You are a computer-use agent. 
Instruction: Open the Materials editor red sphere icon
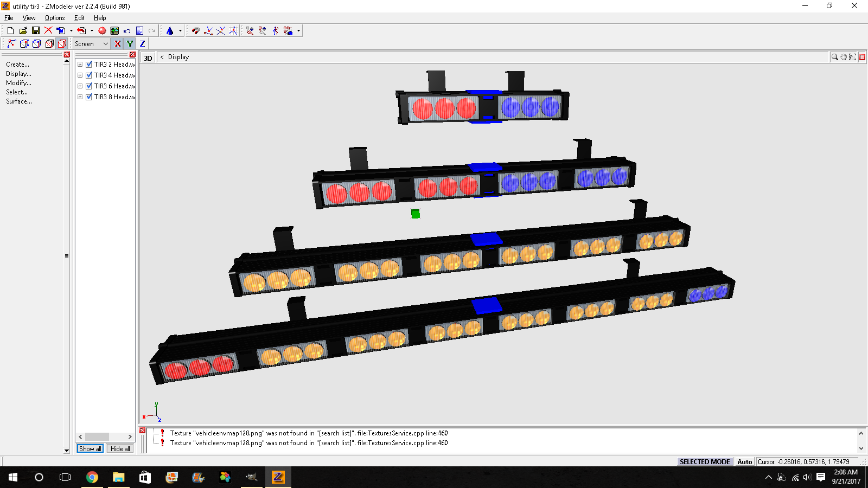pyautogui.click(x=102, y=31)
